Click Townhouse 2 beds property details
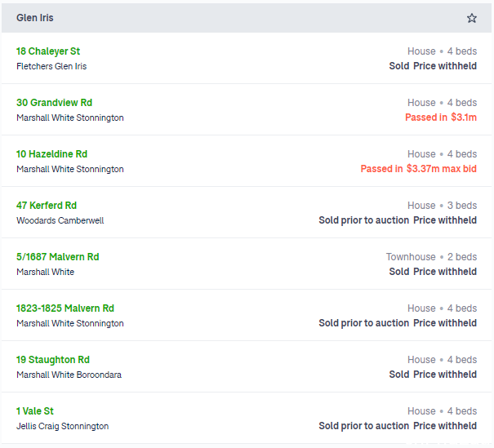This screenshot has width=494, height=448. point(432,256)
